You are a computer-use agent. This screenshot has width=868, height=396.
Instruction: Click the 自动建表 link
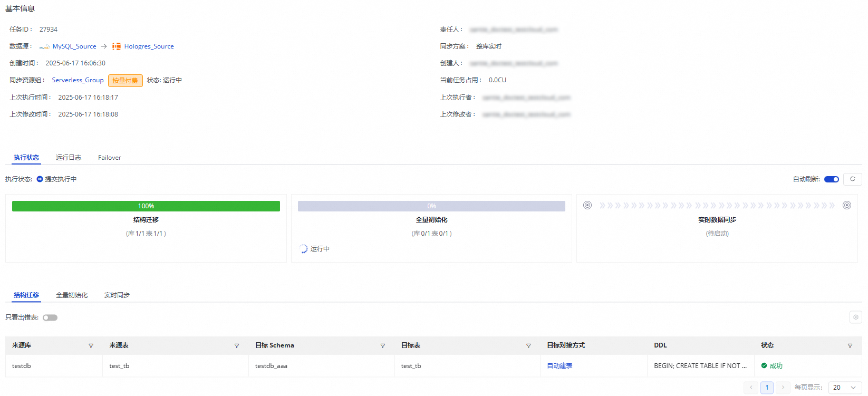point(560,366)
